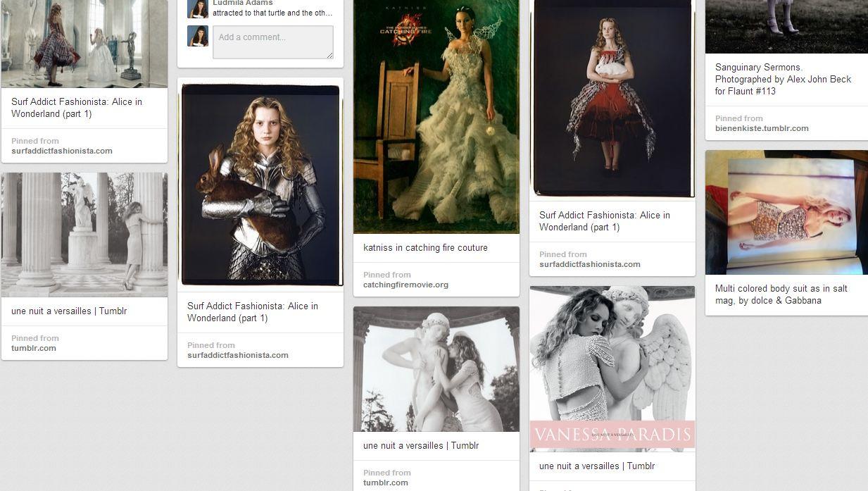Open the embracing statue and woman pin image
868x491 pixels.
click(436, 369)
